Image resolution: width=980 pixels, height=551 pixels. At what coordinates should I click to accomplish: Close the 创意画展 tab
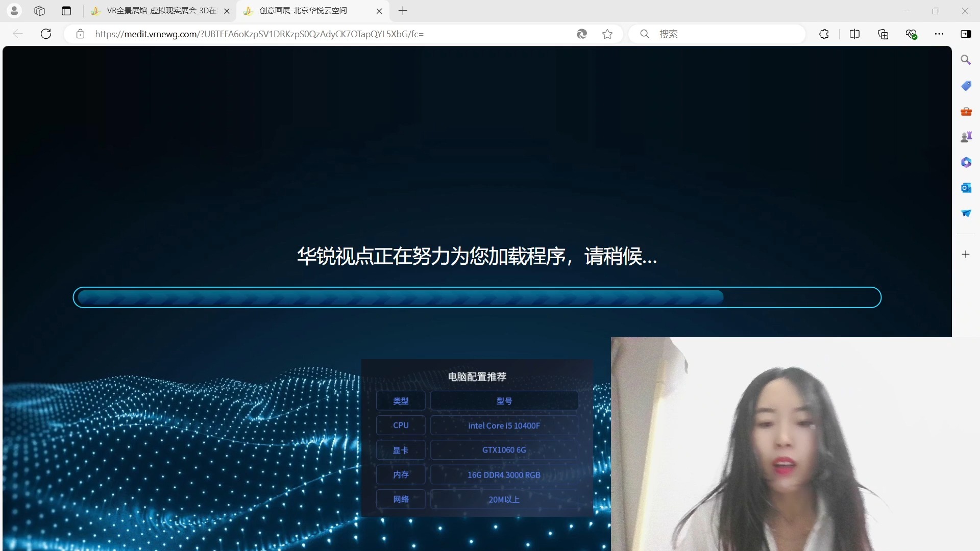(379, 11)
